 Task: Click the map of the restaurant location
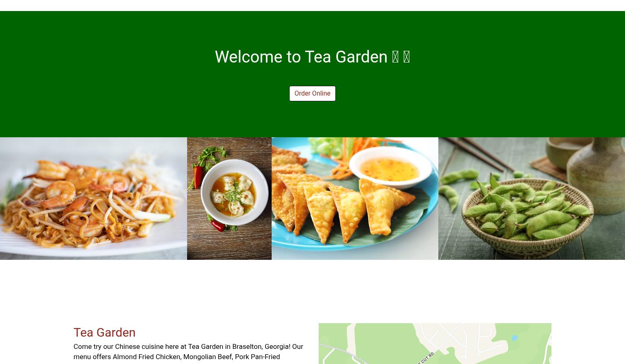435,344
